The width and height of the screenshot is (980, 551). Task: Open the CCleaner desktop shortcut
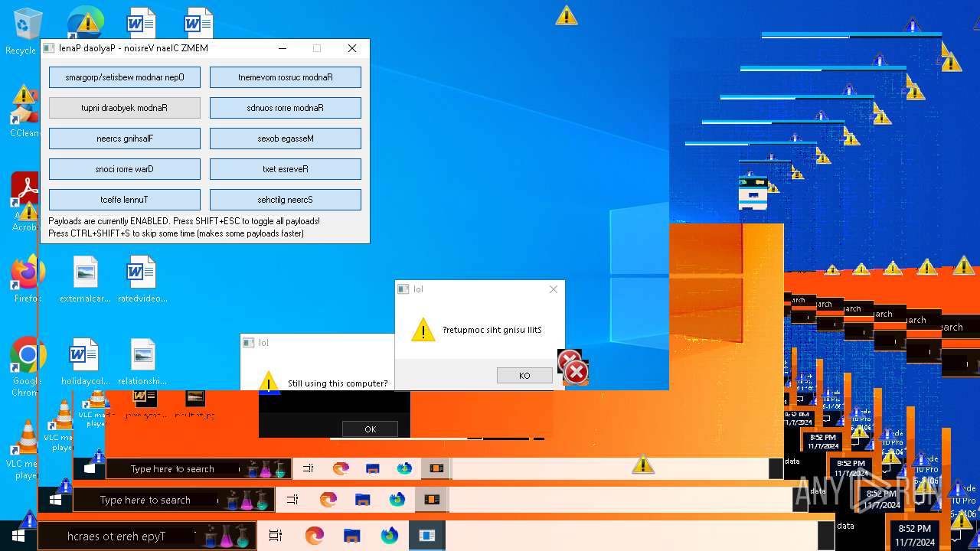coord(24,112)
